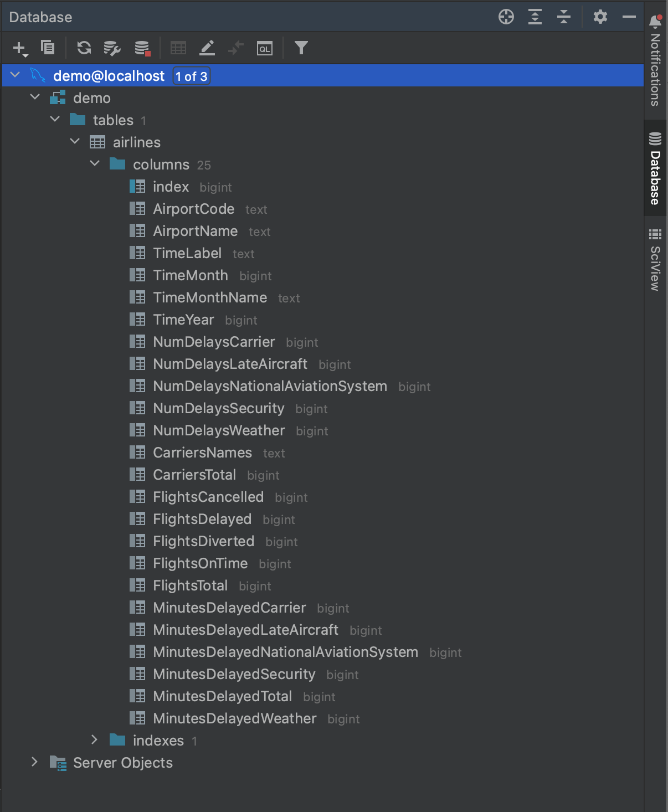
Task: Click the "1 of 3" schemas badge
Action: tap(192, 76)
